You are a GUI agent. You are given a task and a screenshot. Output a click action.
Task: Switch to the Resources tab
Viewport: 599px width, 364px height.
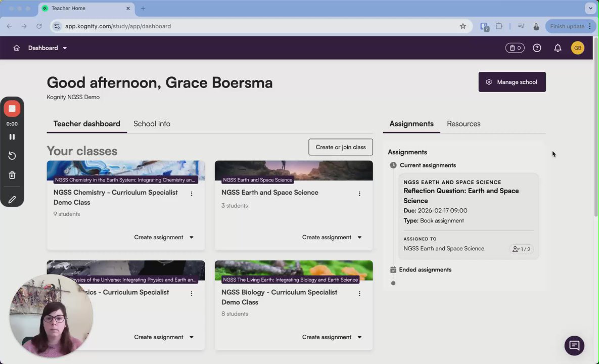(464, 124)
